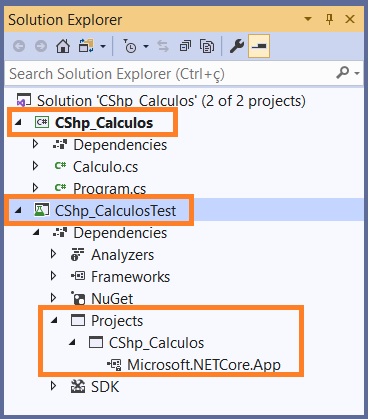This screenshot has height=419, width=369.
Task: Click Sync with Active Document icon
Action: (x=163, y=46)
